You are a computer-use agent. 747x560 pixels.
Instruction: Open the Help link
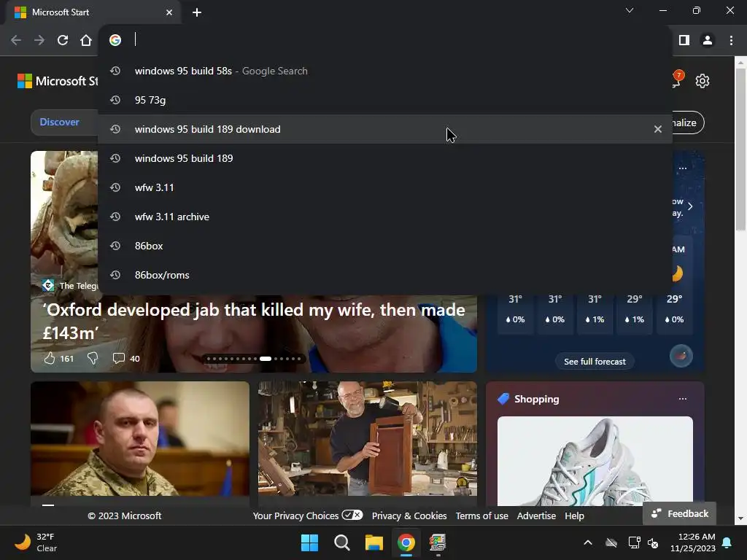point(574,516)
